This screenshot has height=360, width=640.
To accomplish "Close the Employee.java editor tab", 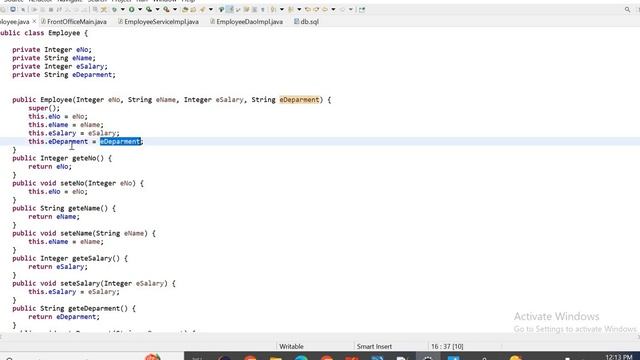I will click(34, 21).
